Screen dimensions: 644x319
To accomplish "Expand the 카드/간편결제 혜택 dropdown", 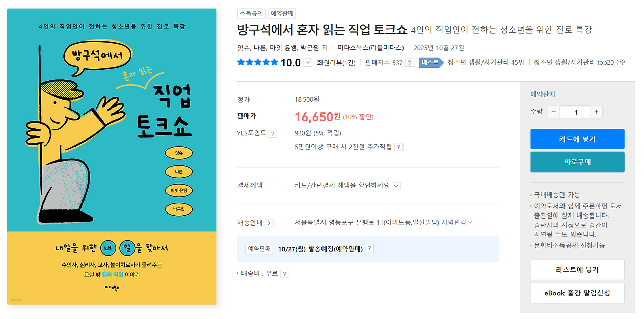I will 396,185.
